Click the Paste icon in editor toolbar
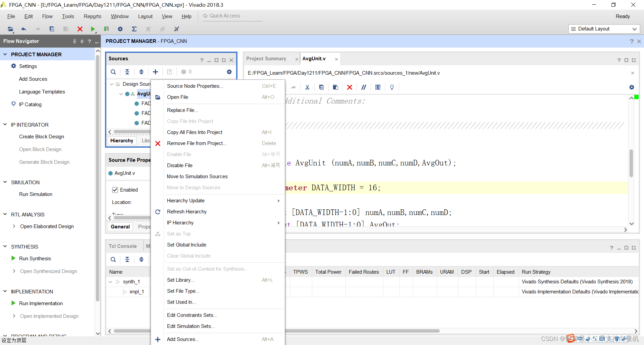Screen dimensions: 644x345 pyautogui.click(x=335, y=87)
